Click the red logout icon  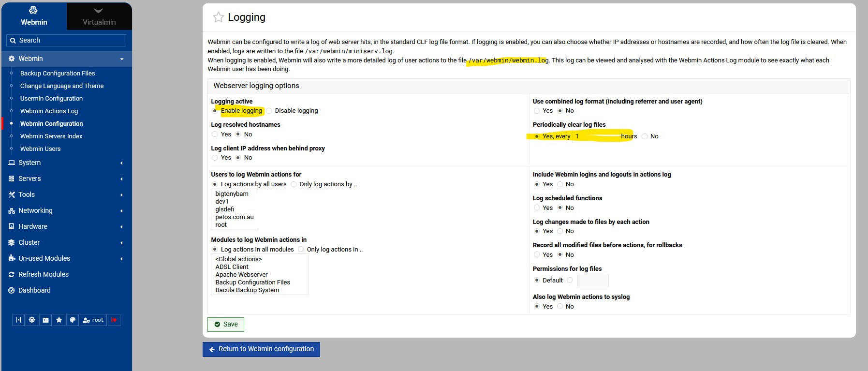[x=114, y=320]
